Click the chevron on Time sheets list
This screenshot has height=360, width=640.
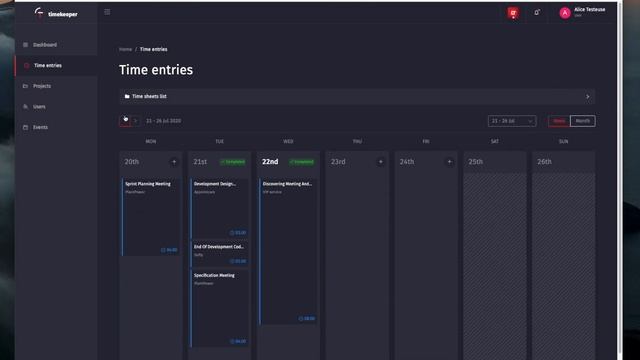tap(588, 97)
